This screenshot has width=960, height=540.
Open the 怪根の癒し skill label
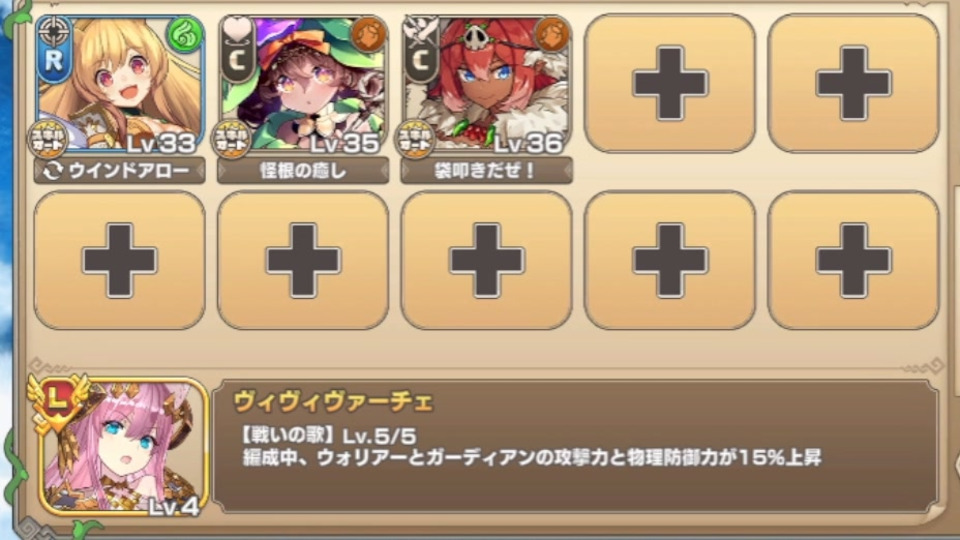[303, 171]
